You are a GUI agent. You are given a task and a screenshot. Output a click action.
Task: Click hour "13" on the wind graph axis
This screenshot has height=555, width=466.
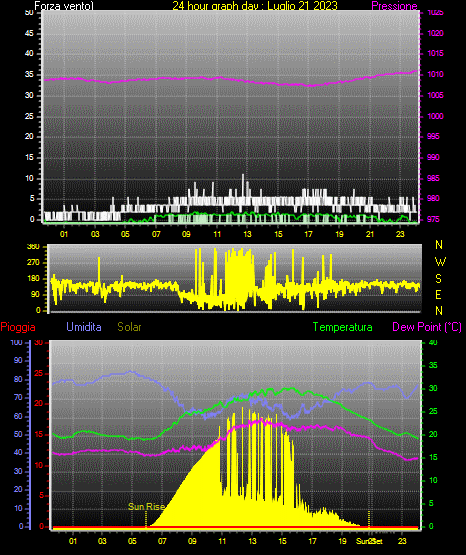click(x=247, y=234)
